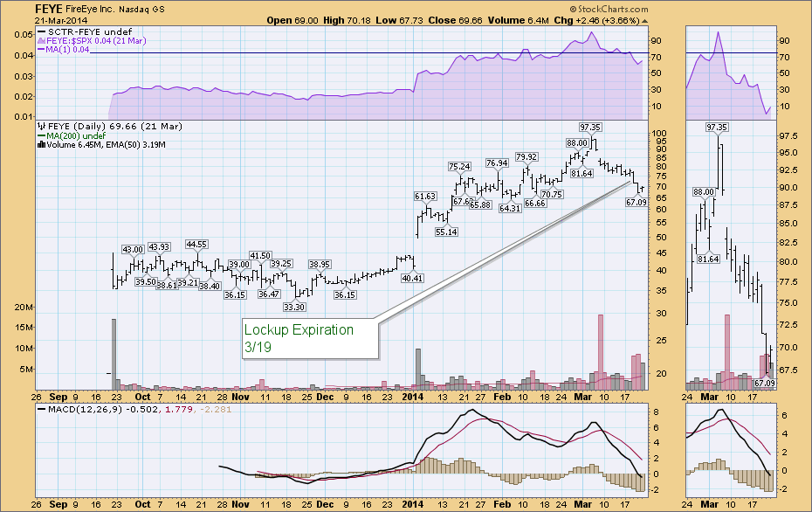Click the 43.93 price label
The image size is (812, 512).
tap(159, 246)
